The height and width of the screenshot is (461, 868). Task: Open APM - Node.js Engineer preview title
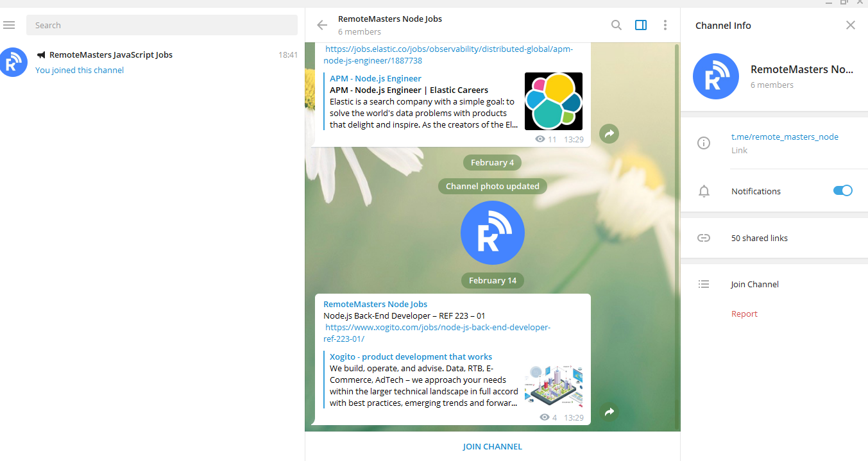(x=375, y=78)
